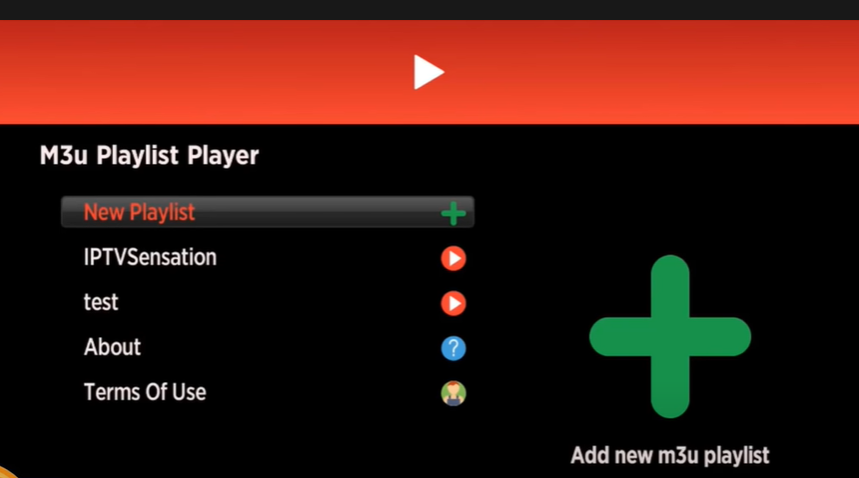The height and width of the screenshot is (478, 859).
Task: Open the IPTVSensation playlist entry
Action: click(x=150, y=257)
